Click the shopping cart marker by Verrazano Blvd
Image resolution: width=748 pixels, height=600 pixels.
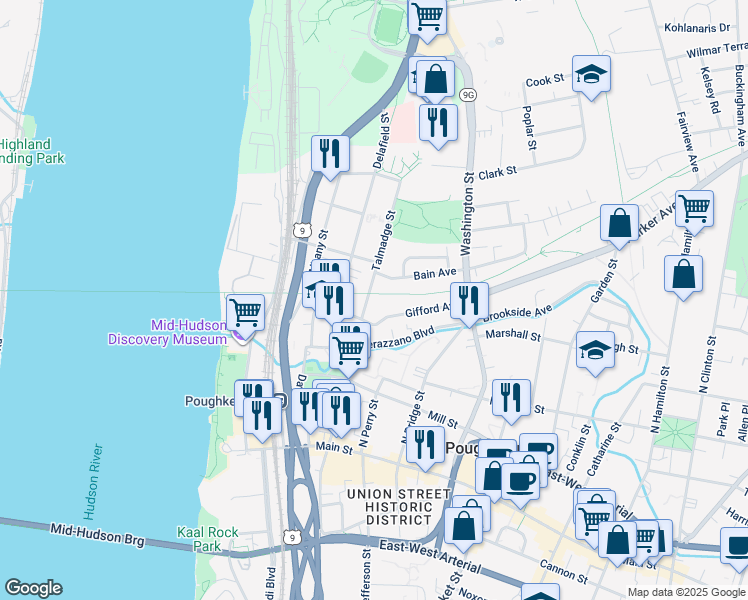(348, 351)
